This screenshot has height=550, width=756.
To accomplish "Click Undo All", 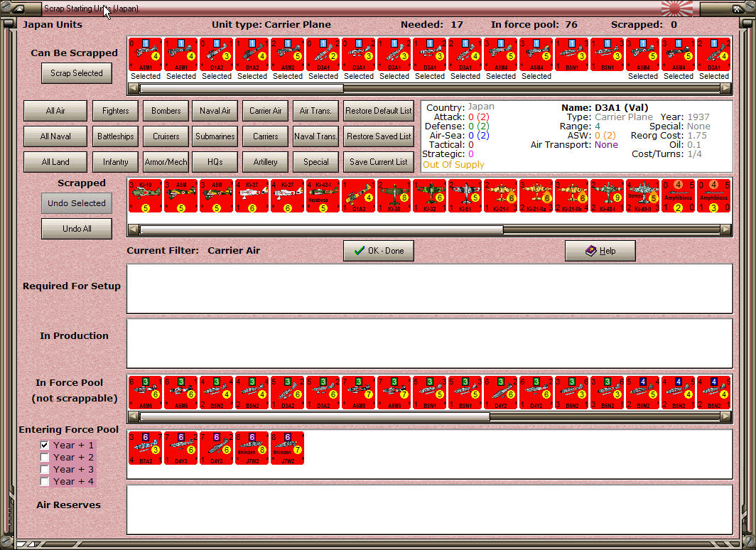I will pyautogui.click(x=77, y=229).
